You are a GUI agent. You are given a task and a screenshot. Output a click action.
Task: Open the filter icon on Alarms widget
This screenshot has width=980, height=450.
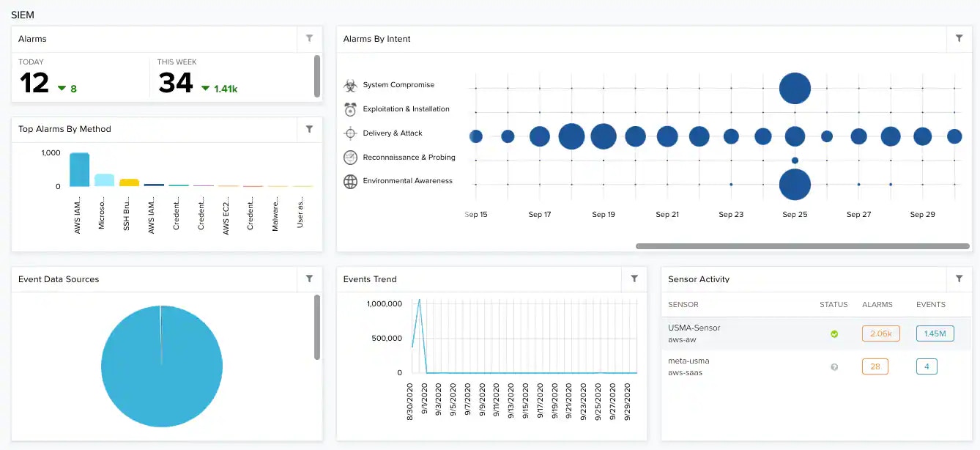(x=309, y=39)
